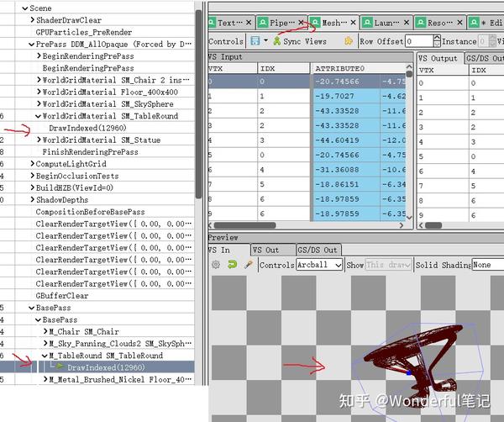This screenshot has height=422, width=504.
Task: Close the Laun tab
Action: point(407,23)
